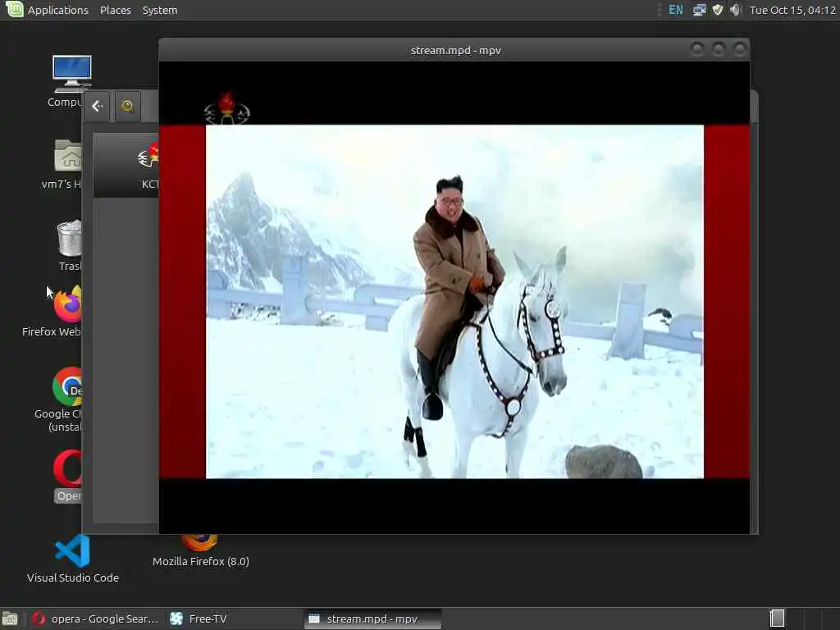Maximize the mpv window
This screenshot has width=840, height=630.
tap(719, 50)
